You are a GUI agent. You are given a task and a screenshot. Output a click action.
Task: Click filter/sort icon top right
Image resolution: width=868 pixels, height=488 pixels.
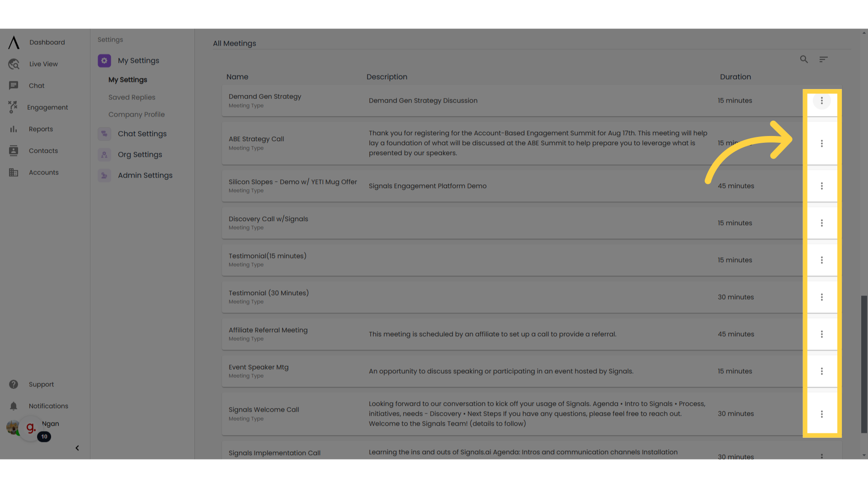(823, 59)
